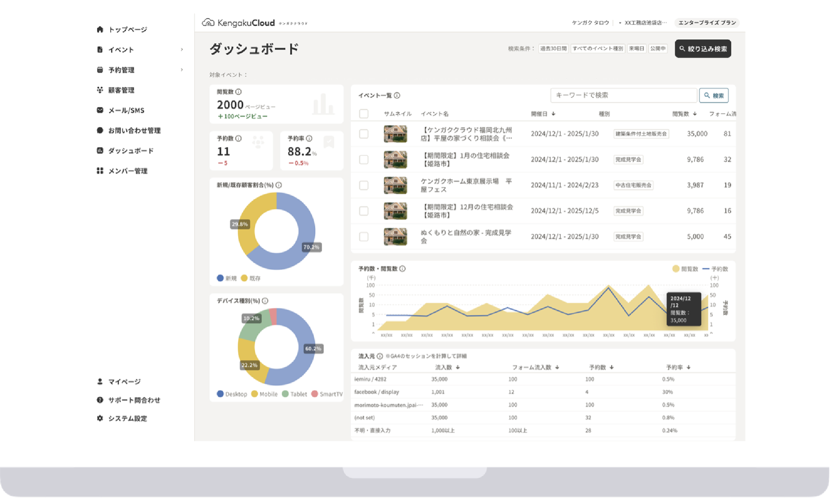Screen dimensions: 832x504
Task: Toggle the select-all checkbox in event table header
Action: (364, 114)
